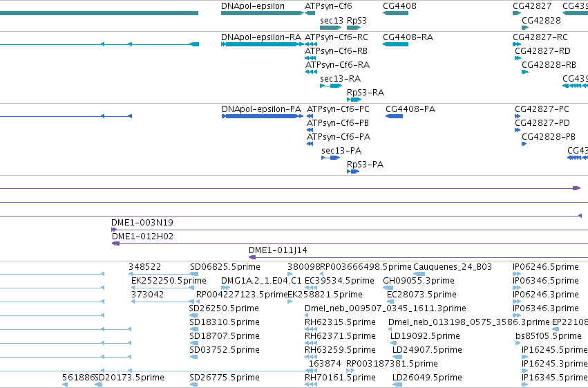Screen dimensions: 588x388
Task: Click EST Dmel_neb_009507_0345_1611.3prime
Action: [385, 308]
